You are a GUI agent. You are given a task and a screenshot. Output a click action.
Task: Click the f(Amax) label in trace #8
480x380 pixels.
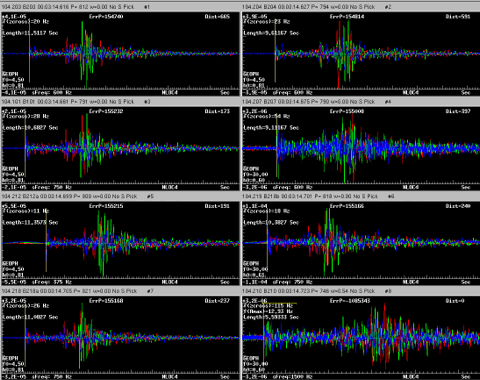tap(268, 311)
